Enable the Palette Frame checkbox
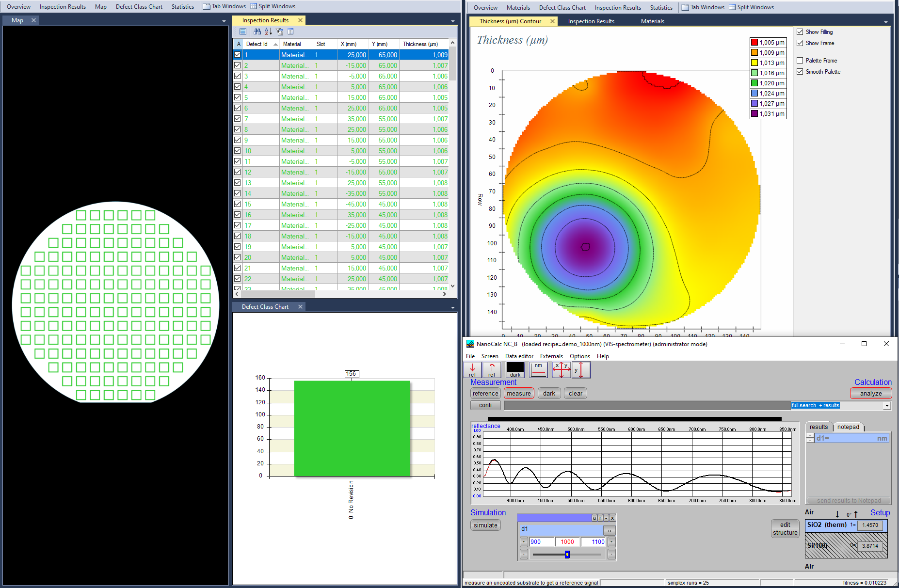This screenshot has width=899, height=588. pos(800,61)
